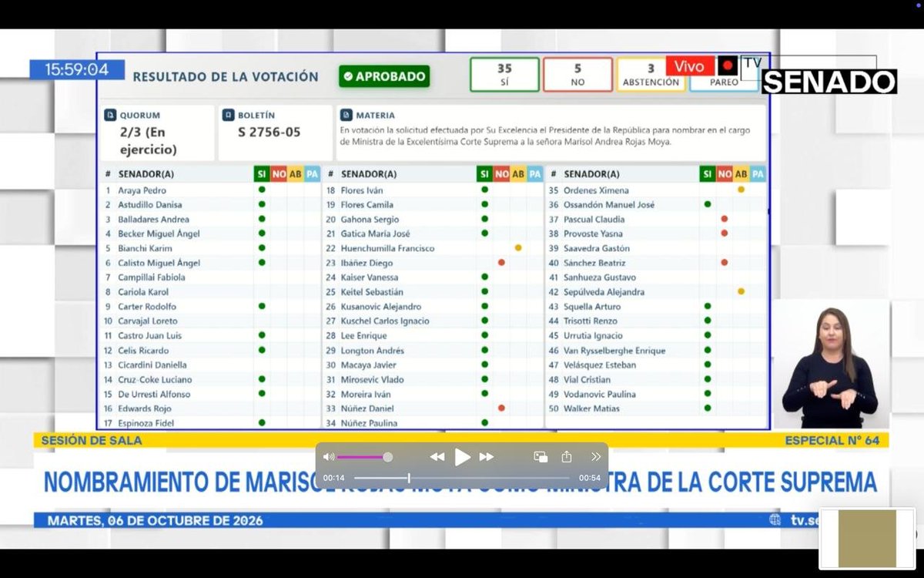The image size is (924, 578).
Task: Click the 15:59:04 clock display
Action: (x=76, y=69)
